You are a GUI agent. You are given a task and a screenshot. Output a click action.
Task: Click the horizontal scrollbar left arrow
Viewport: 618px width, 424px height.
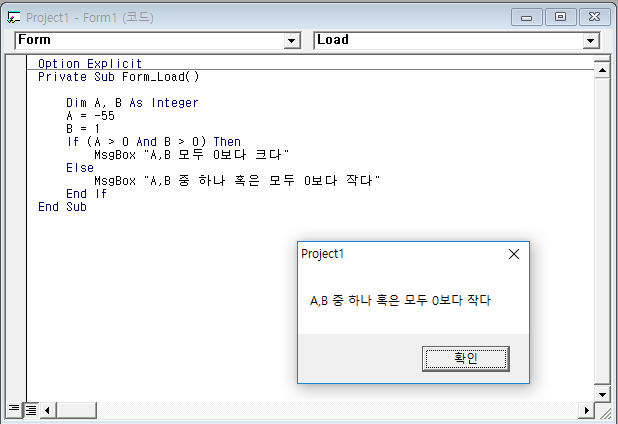pos(47,411)
